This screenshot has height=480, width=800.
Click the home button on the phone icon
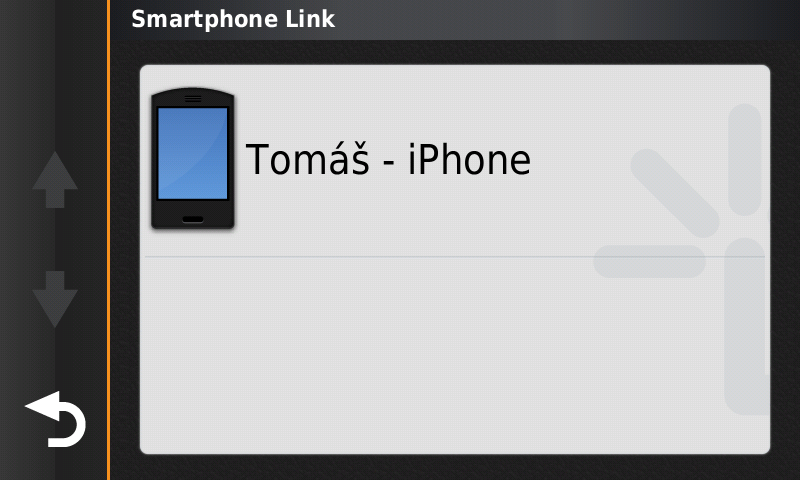pos(193,219)
